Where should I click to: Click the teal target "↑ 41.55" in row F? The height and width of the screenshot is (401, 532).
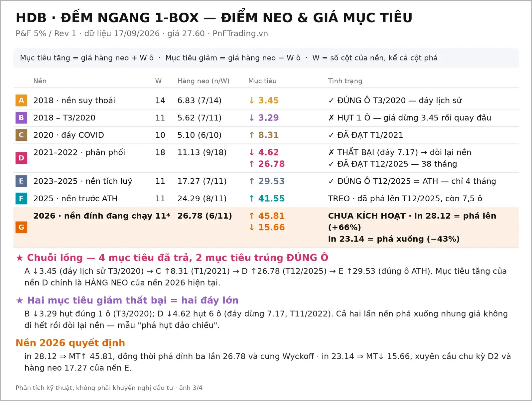(x=267, y=199)
